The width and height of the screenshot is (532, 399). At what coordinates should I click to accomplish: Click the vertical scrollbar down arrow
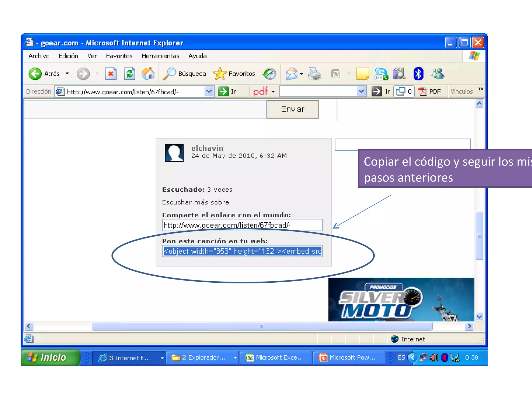(x=479, y=317)
